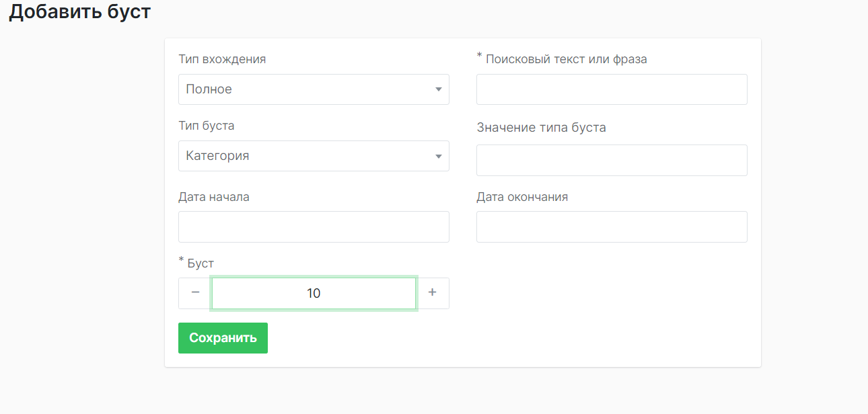Click the "Поисковый текст или фраза" input field

click(611, 89)
